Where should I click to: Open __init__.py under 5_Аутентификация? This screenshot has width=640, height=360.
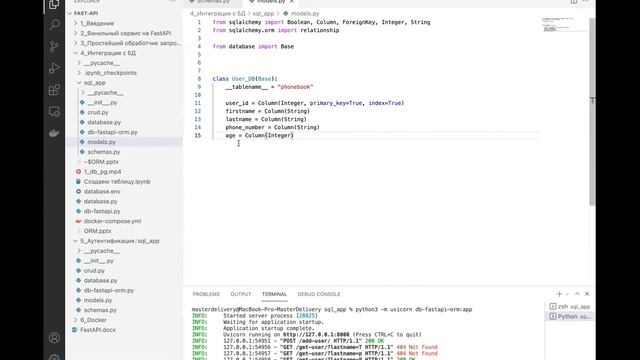point(98,261)
